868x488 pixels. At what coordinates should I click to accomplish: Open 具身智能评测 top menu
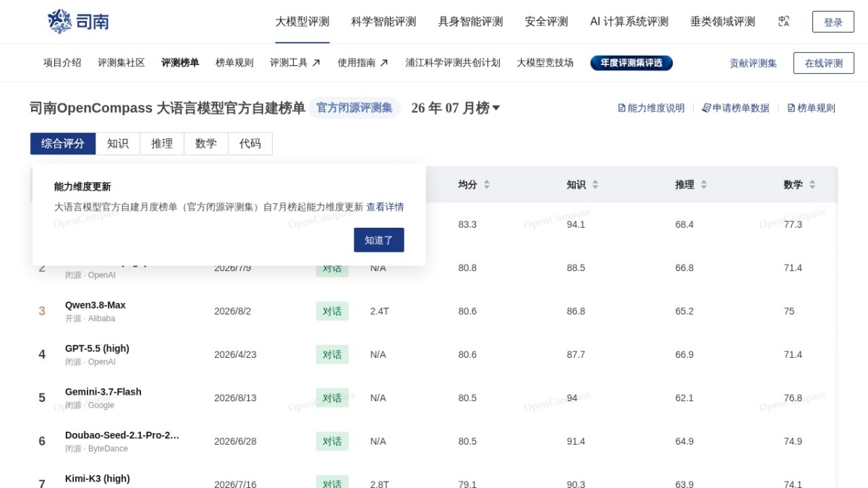[x=471, y=22]
